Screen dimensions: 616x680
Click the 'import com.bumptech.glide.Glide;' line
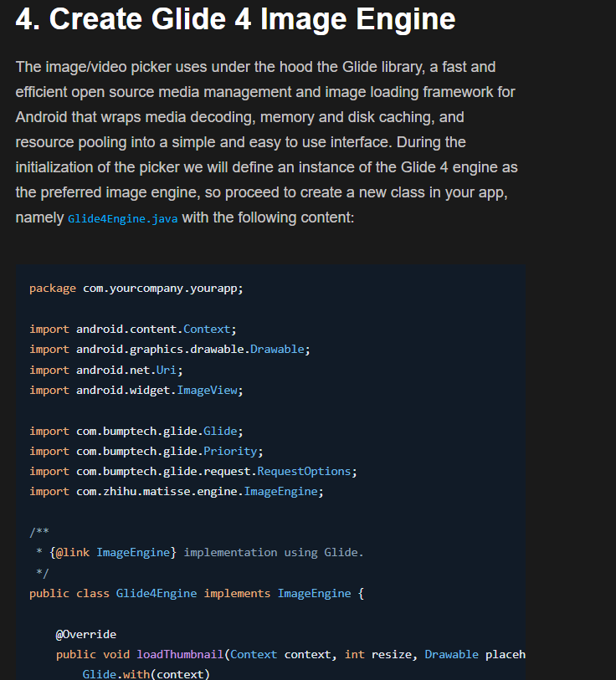click(136, 431)
